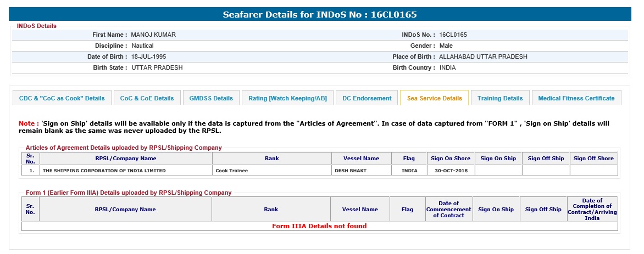
Task: Switch to CoC & CoE Details tab
Action: point(147,98)
